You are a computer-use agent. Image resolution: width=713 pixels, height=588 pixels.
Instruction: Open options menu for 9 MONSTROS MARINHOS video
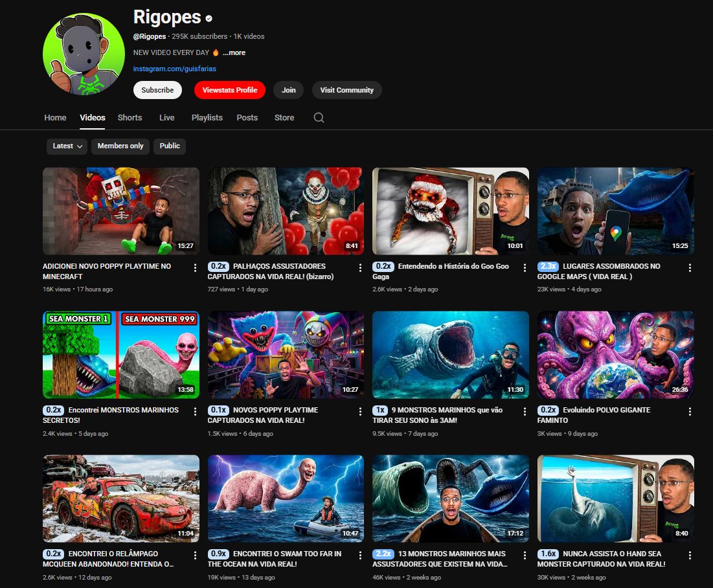pyautogui.click(x=525, y=412)
